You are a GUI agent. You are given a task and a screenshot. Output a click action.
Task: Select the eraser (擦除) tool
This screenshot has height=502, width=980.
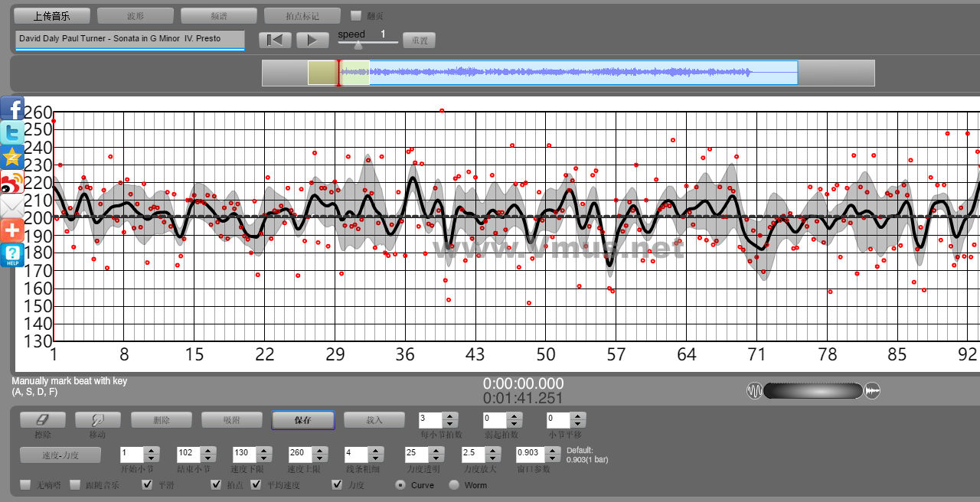tap(42, 420)
